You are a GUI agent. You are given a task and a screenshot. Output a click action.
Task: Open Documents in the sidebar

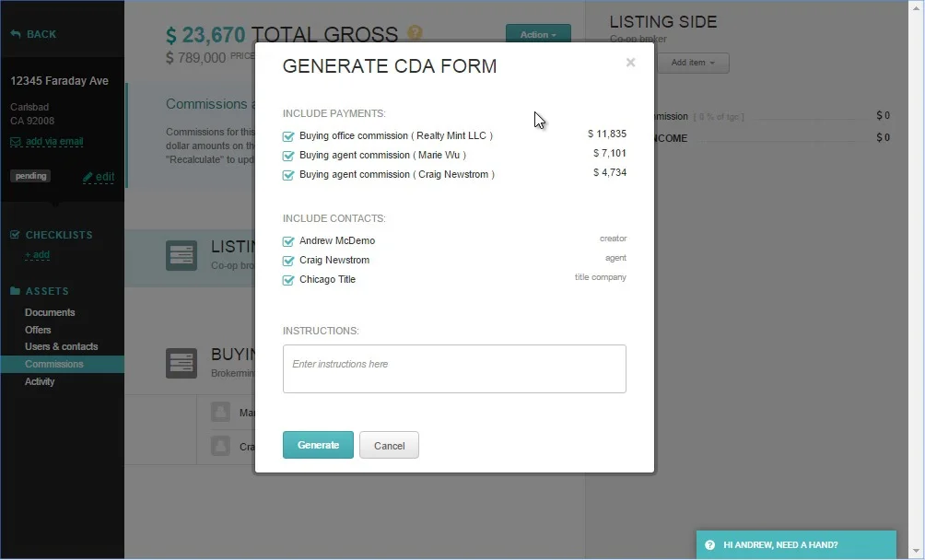click(50, 312)
